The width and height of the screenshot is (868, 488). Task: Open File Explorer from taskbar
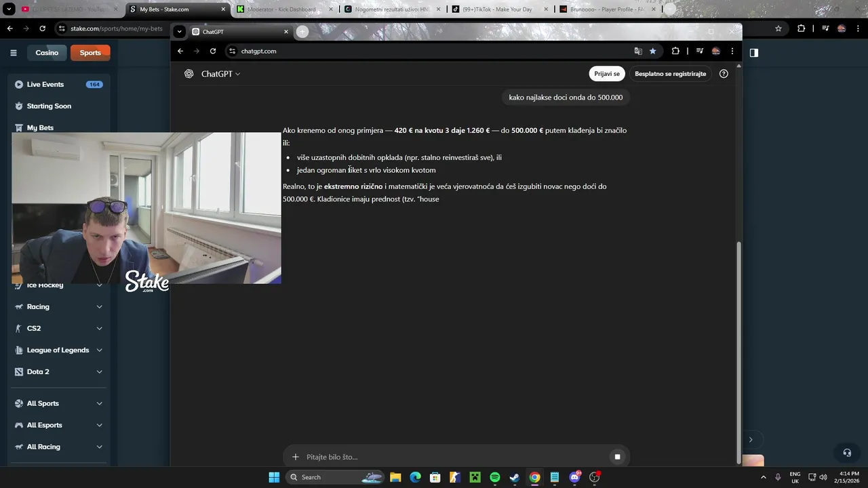pos(395,477)
